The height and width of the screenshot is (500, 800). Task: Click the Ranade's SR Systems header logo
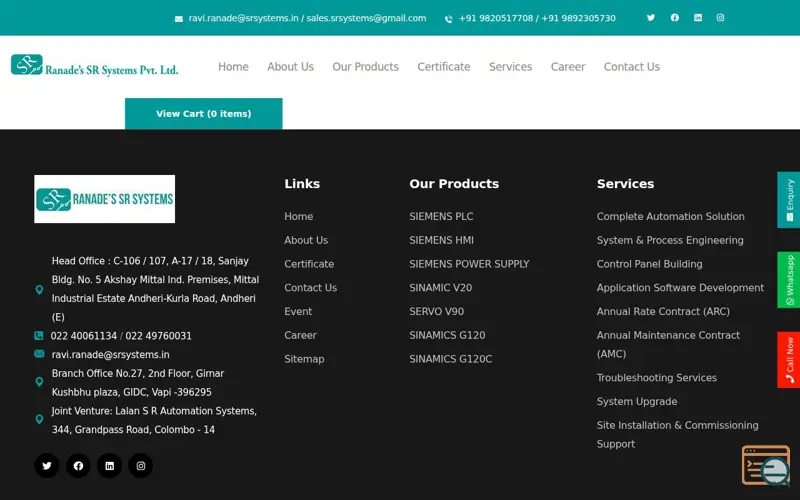(94, 65)
